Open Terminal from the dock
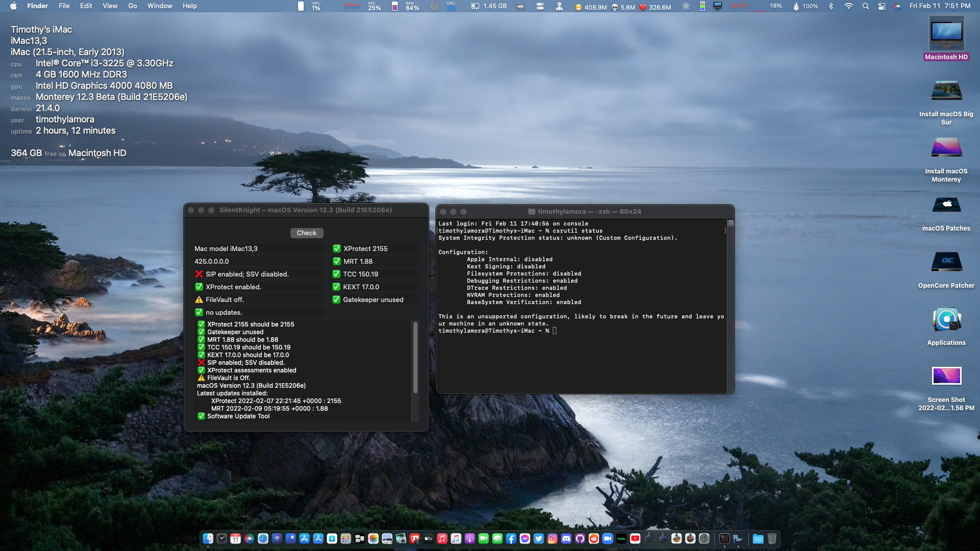 click(x=724, y=538)
